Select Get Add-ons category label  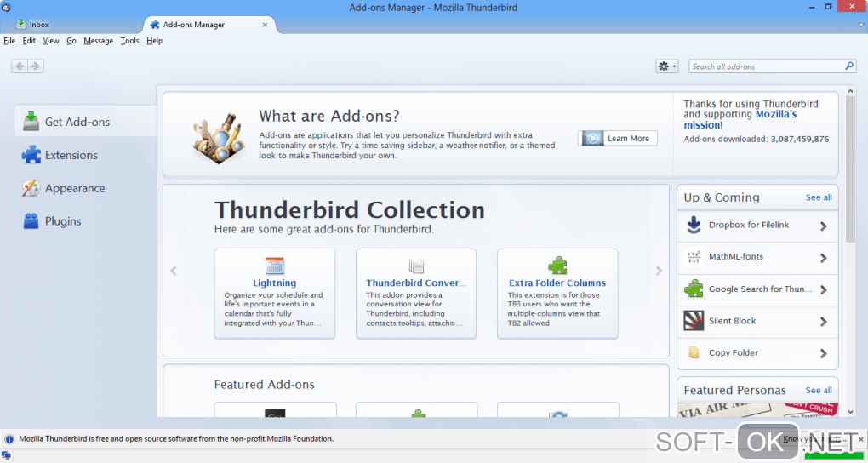pos(77,122)
